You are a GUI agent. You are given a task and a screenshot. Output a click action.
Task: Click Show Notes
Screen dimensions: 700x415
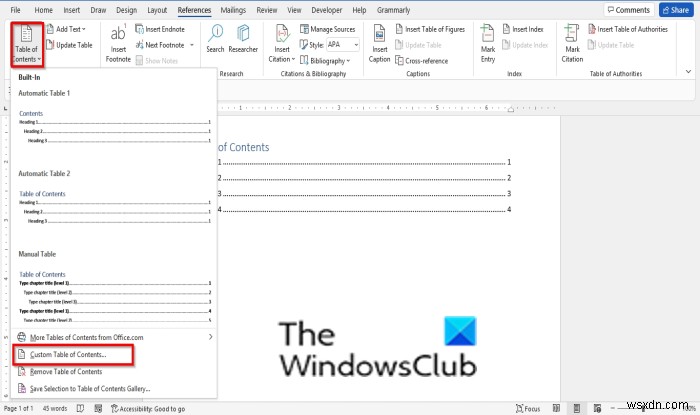(157, 61)
